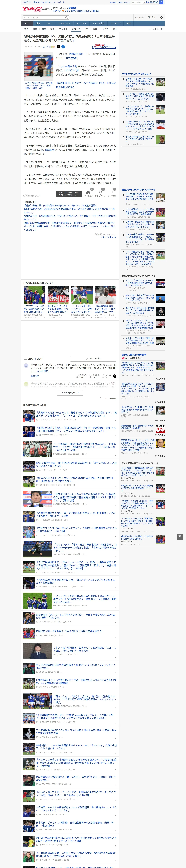The height and width of the screenshot is (868, 186).
Task: Select the エキスパート navigation tab
Action: point(64,24)
